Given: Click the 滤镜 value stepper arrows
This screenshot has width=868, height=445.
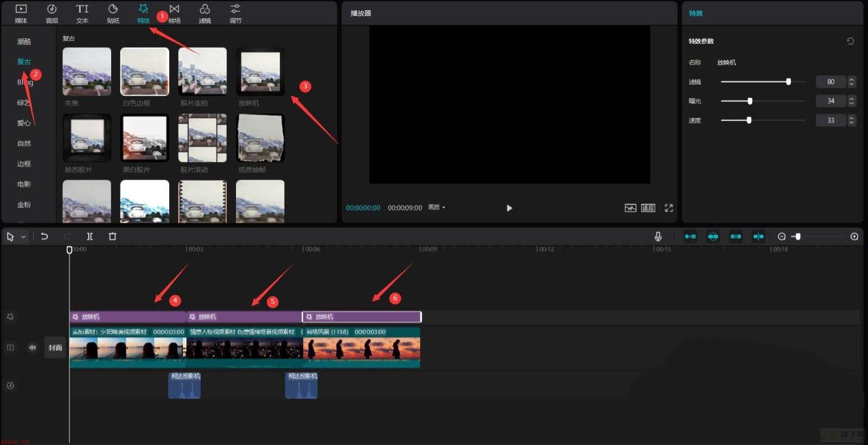Looking at the screenshot, I should click(x=852, y=82).
